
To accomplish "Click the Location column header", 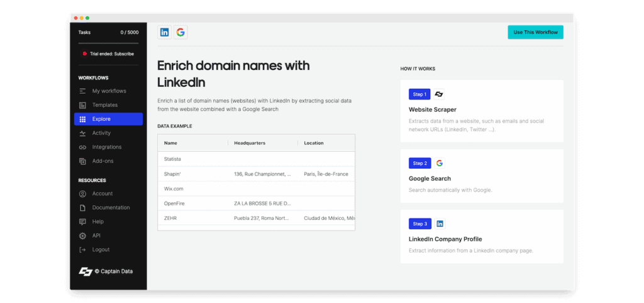I will [x=326, y=143].
